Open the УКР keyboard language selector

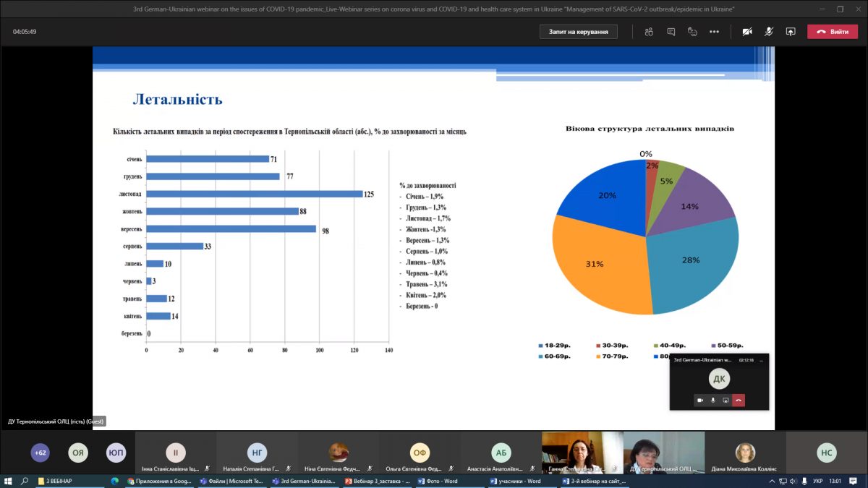pyautogui.click(x=817, y=481)
